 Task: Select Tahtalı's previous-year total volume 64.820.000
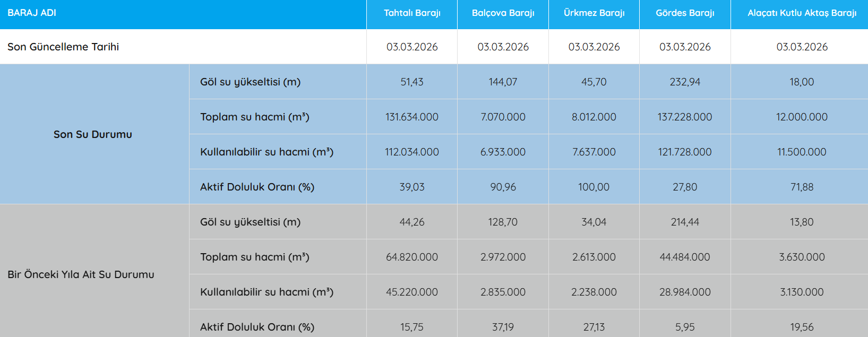coord(412,257)
